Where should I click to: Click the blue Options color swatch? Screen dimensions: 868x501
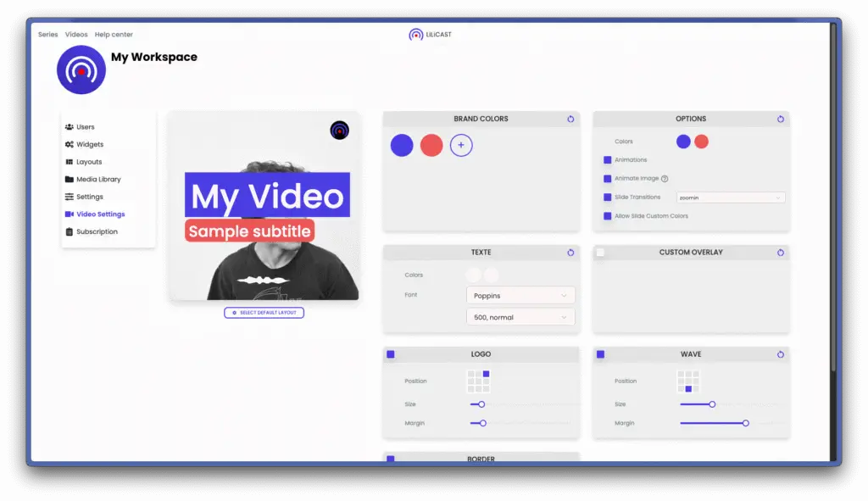click(x=683, y=142)
